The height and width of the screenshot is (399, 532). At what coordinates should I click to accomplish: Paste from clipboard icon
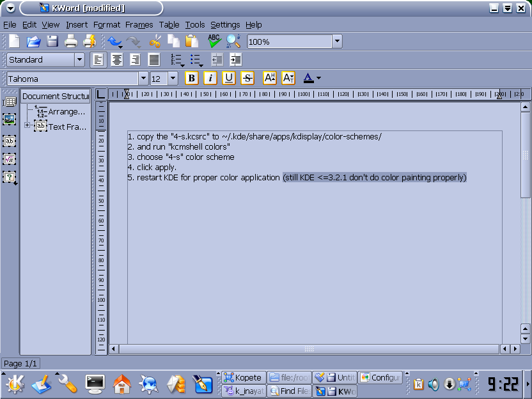point(192,42)
